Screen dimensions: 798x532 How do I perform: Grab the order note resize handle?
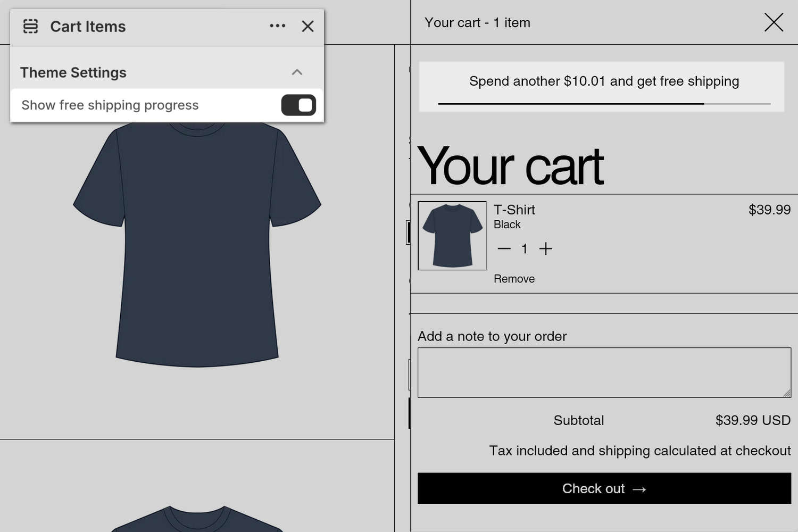pyautogui.click(x=787, y=393)
